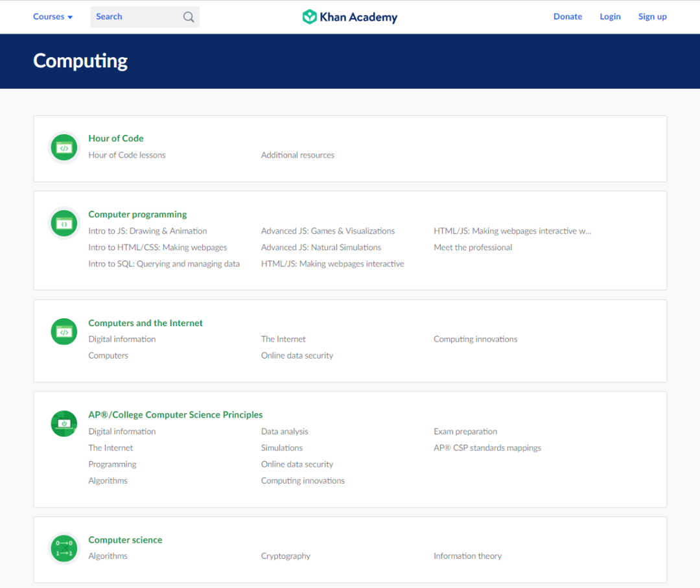Click the Khan Academy logo
This screenshot has height=588, width=700.
(x=349, y=17)
